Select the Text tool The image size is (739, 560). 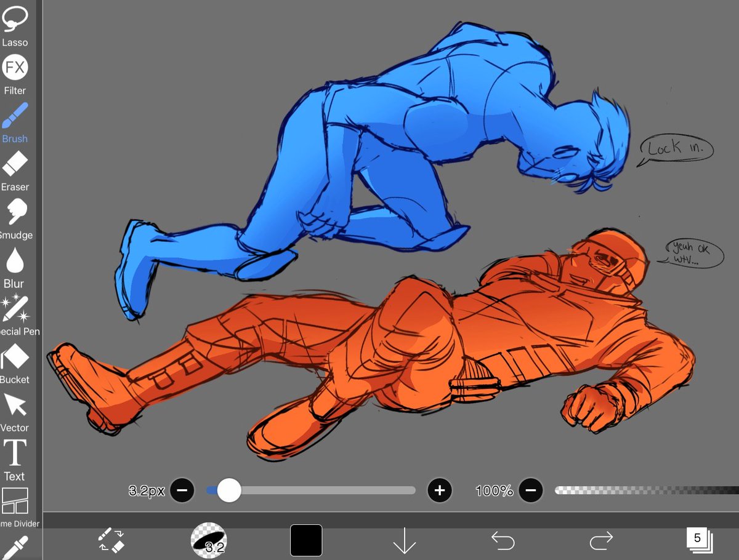(x=15, y=460)
